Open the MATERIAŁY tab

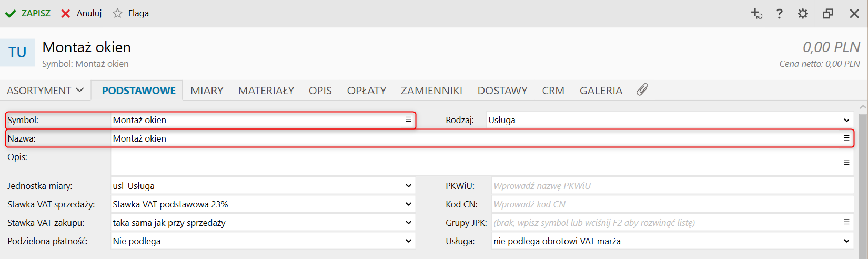coord(266,91)
